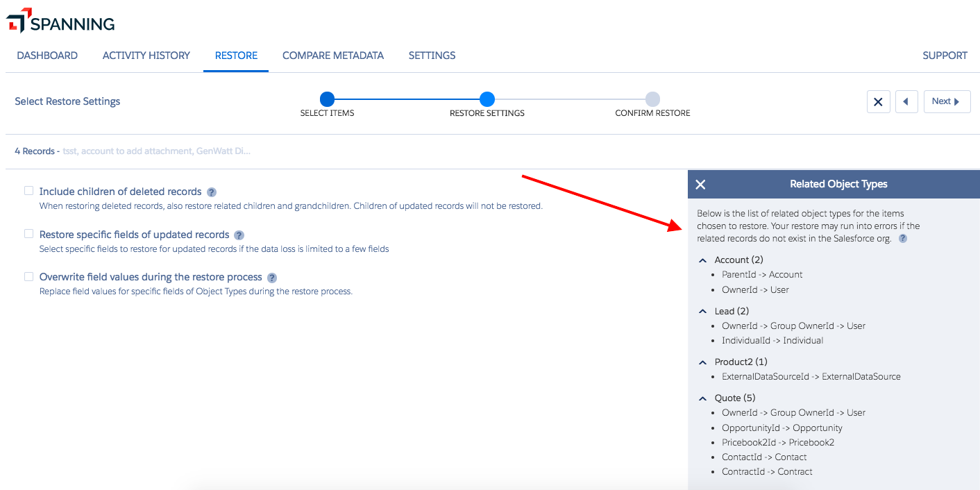
Task: Tick Overwrite field values during restore process
Action: coord(29,276)
